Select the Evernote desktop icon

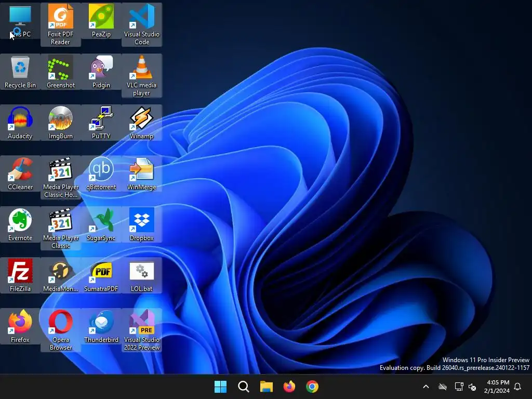[20, 224]
